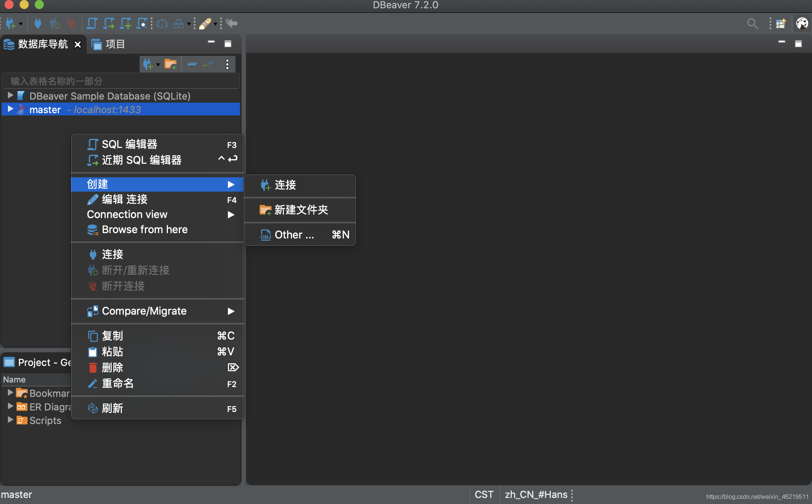Open SQL editor from the main toolbar icon
The image size is (812, 504).
92,23
